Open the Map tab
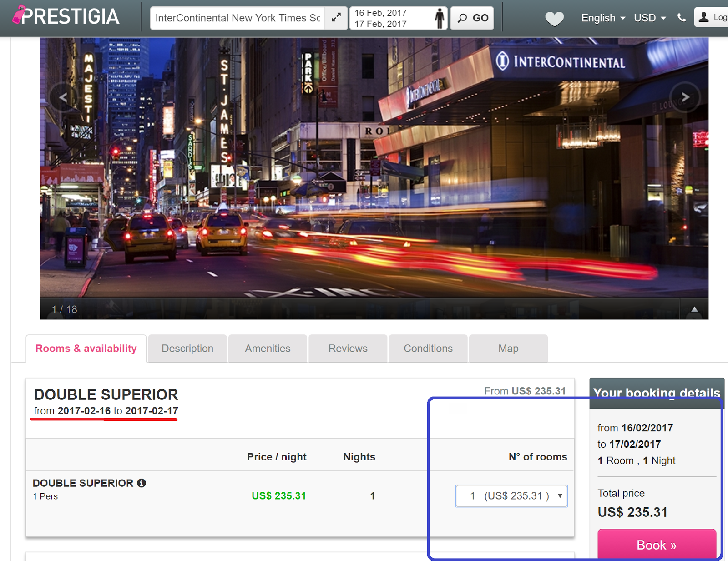The width and height of the screenshot is (728, 561). point(508,349)
